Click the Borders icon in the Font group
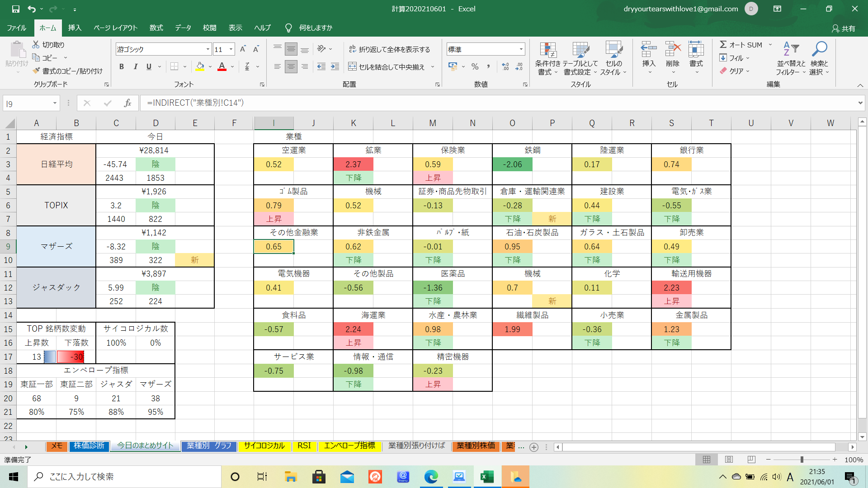 tap(174, 67)
